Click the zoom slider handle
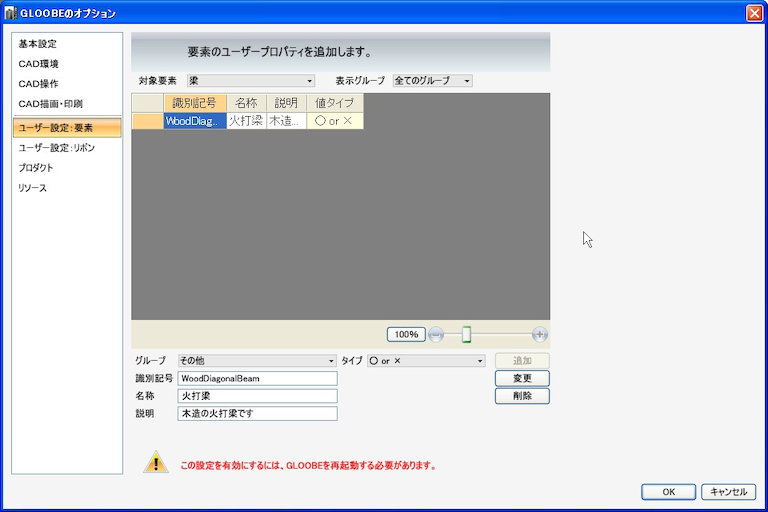768x512 pixels. click(x=466, y=335)
